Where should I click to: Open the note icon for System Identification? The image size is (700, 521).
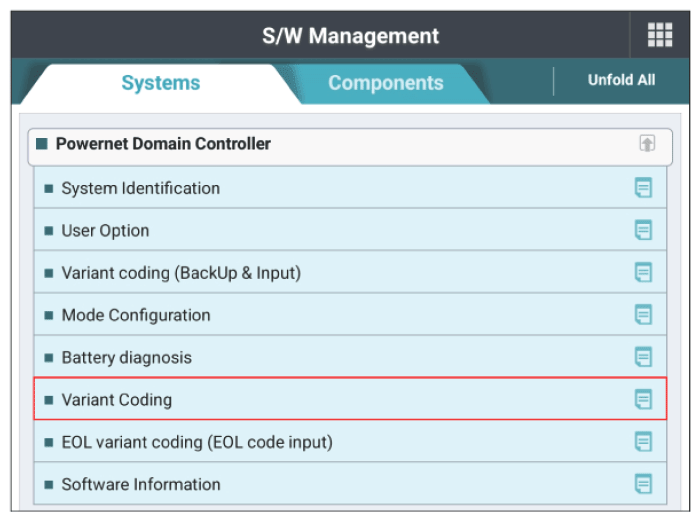pyautogui.click(x=643, y=188)
